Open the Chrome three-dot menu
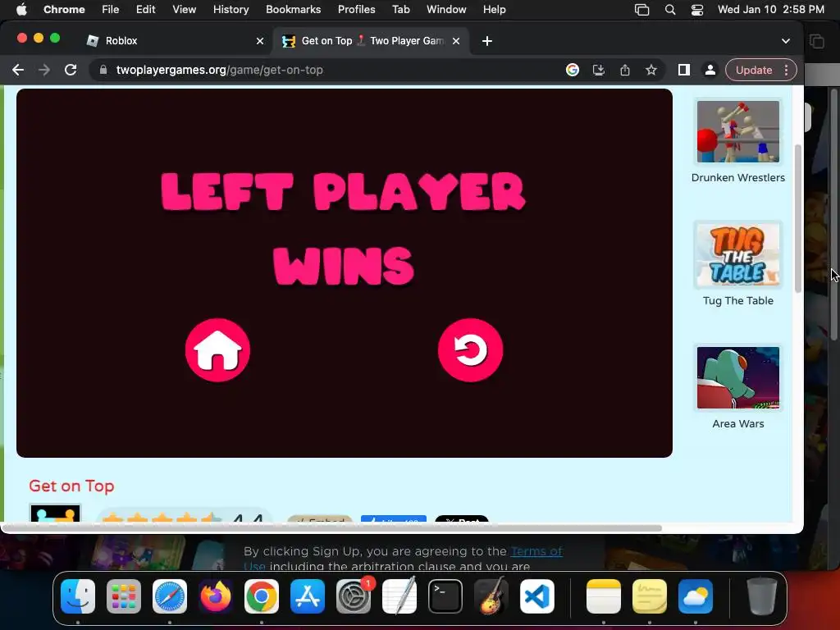Image resolution: width=840 pixels, height=630 pixels. point(786,70)
